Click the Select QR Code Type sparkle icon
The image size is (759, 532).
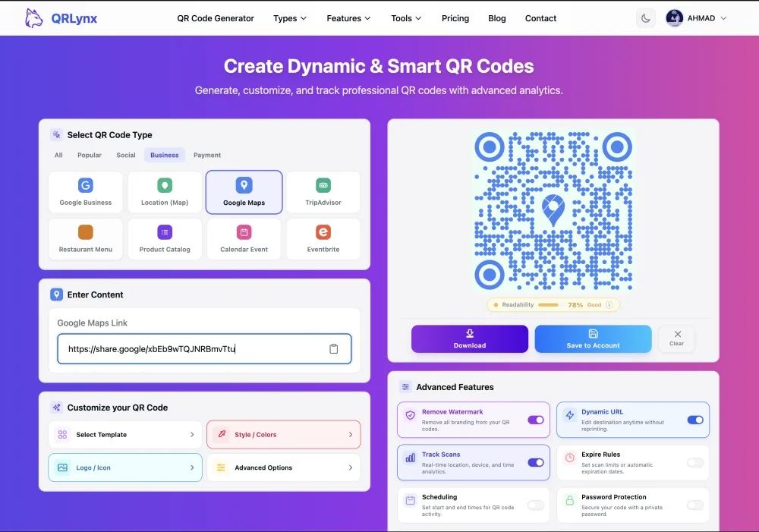[57, 134]
